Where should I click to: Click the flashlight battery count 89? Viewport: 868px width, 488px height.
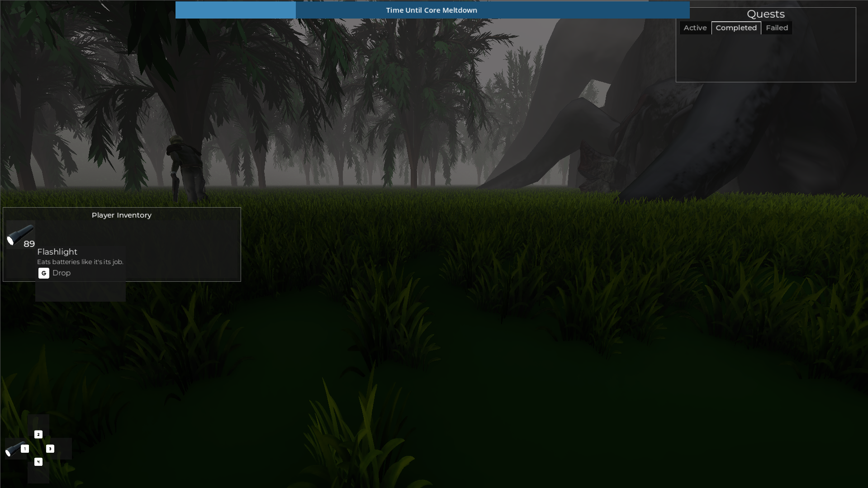(x=29, y=244)
